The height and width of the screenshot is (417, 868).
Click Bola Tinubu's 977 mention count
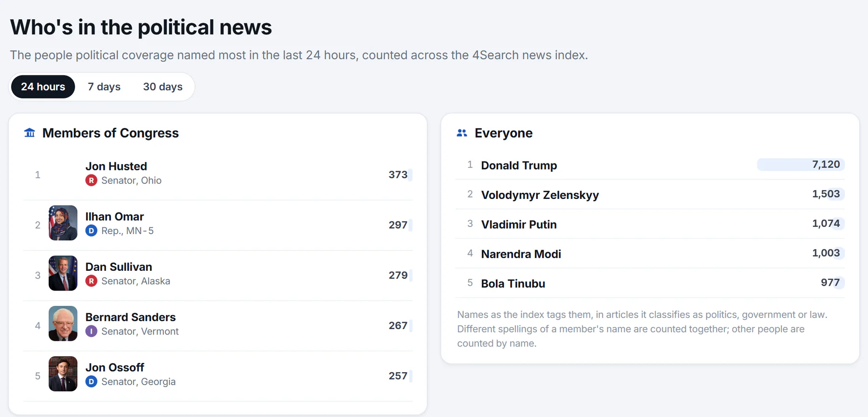tap(830, 282)
